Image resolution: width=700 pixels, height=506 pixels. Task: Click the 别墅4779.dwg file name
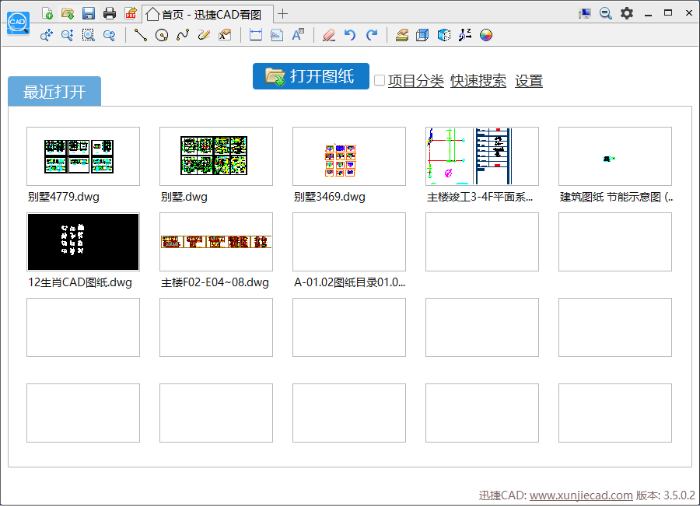64,197
